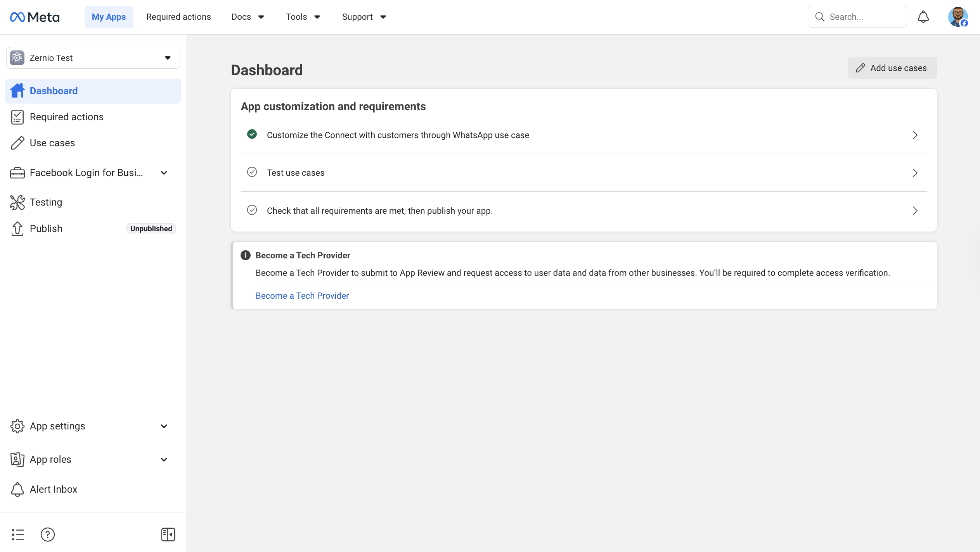The image size is (980, 552).
Task: Click the list icon in sidebar footer
Action: (x=18, y=534)
